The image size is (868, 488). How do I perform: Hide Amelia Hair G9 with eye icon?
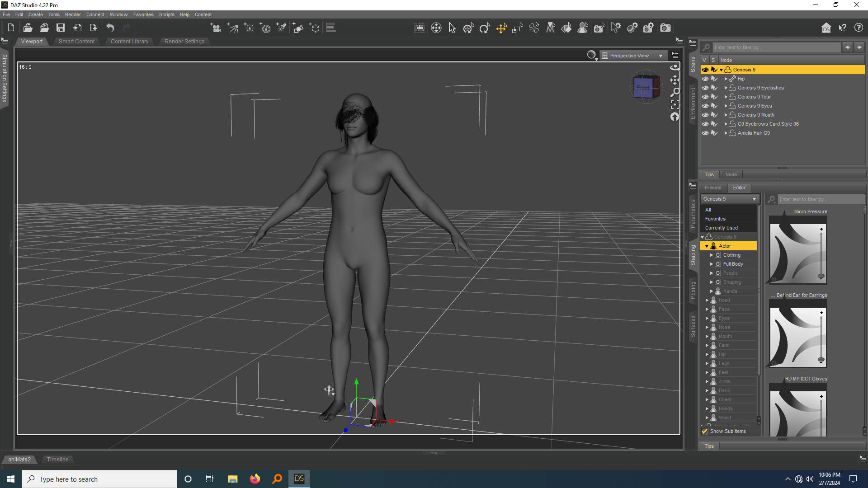click(x=705, y=133)
